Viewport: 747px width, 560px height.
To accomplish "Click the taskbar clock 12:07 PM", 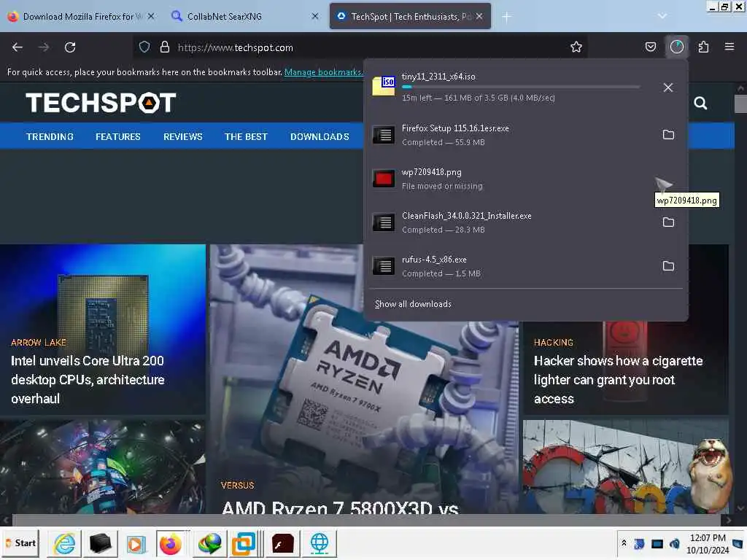I will coord(708,537).
